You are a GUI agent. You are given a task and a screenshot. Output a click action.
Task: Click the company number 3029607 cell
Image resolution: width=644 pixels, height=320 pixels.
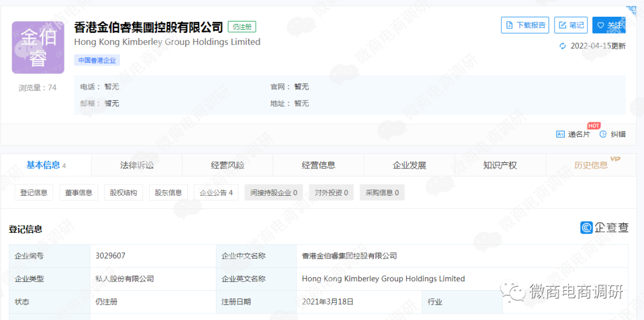pyautogui.click(x=153, y=256)
